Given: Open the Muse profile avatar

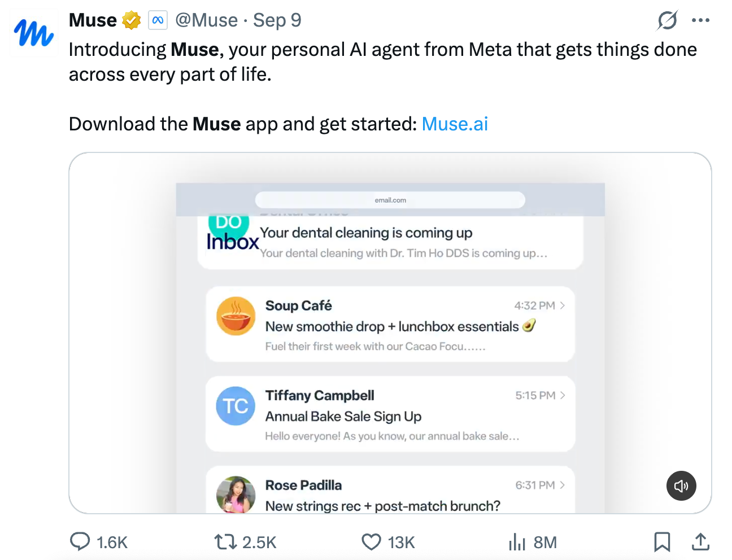Looking at the screenshot, I should coord(34,33).
